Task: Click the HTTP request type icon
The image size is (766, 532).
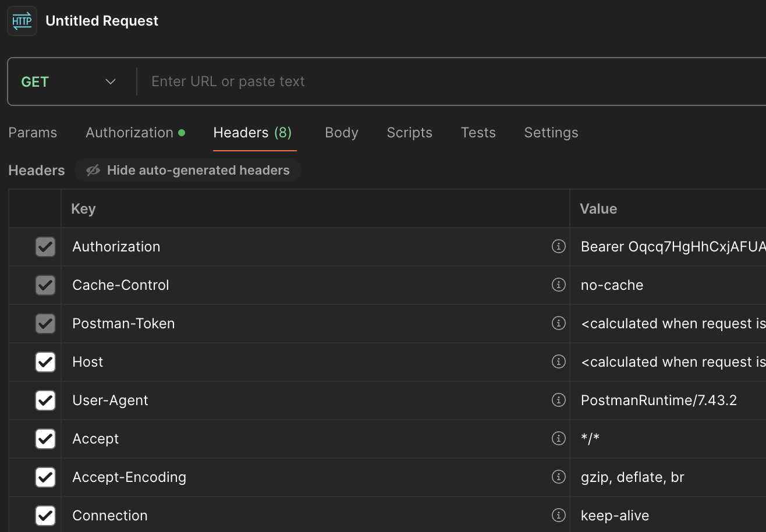Action: 22,21
